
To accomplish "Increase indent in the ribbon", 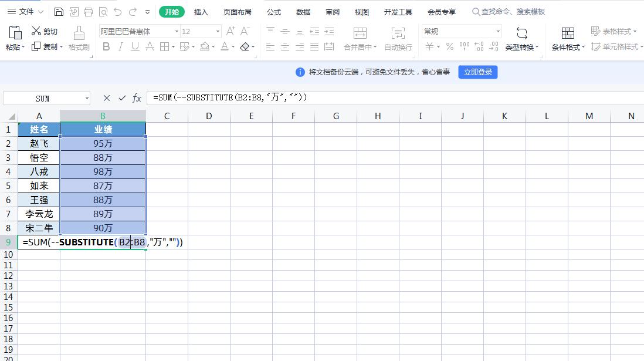I will 330,31.
